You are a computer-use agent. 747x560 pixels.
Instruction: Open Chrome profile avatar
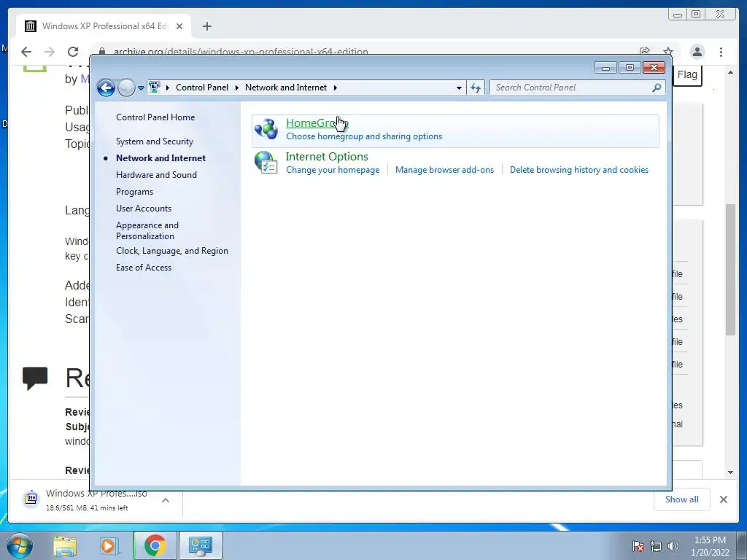pyautogui.click(x=697, y=52)
